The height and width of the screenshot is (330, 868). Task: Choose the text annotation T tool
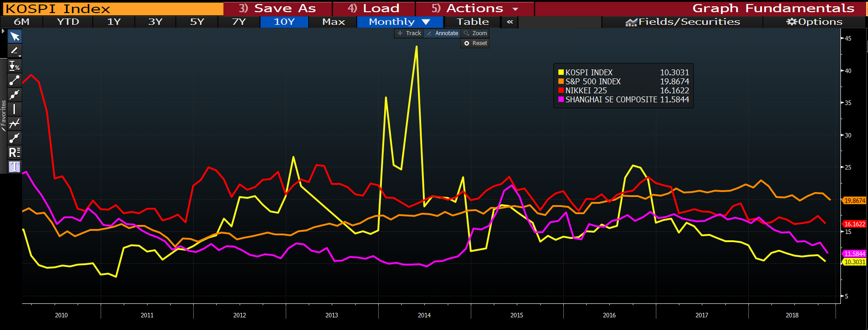tap(14, 167)
